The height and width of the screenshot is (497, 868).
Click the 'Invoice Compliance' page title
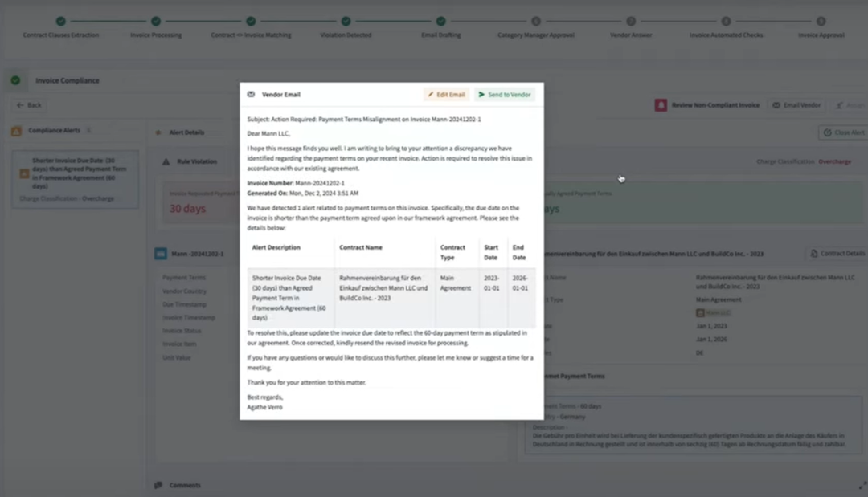68,81
